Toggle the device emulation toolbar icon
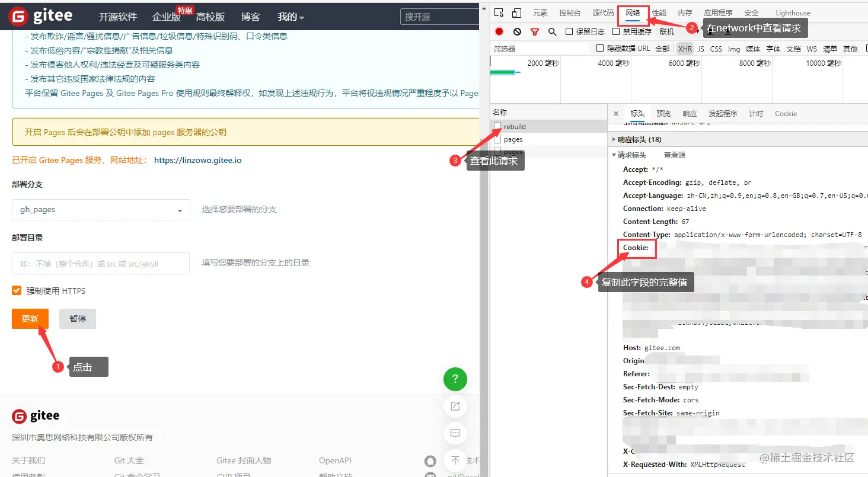The image size is (868, 477). pyautogui.click(x=516, y=13)
